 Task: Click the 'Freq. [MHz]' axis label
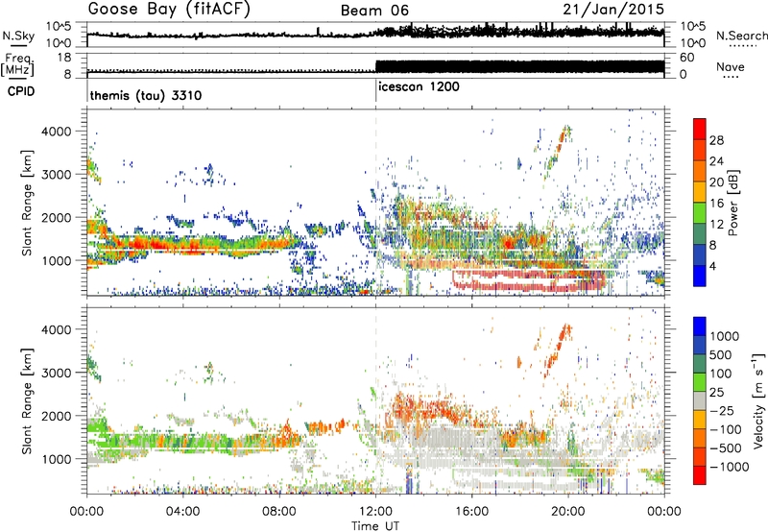17,64
